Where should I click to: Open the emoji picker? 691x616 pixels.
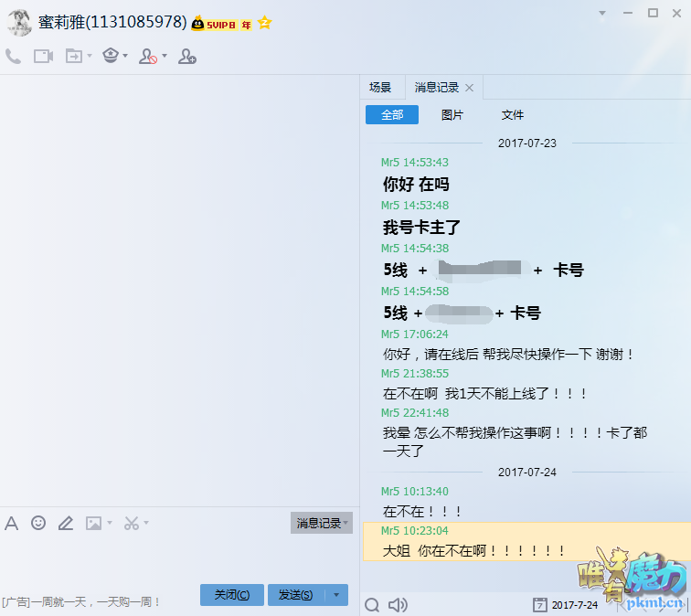(38, 523)
